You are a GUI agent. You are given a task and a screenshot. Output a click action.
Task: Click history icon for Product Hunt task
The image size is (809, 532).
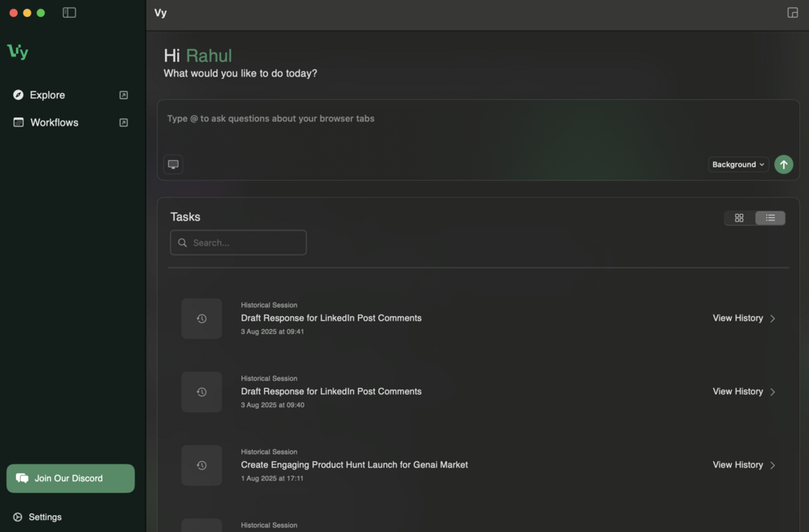(202, 465)
